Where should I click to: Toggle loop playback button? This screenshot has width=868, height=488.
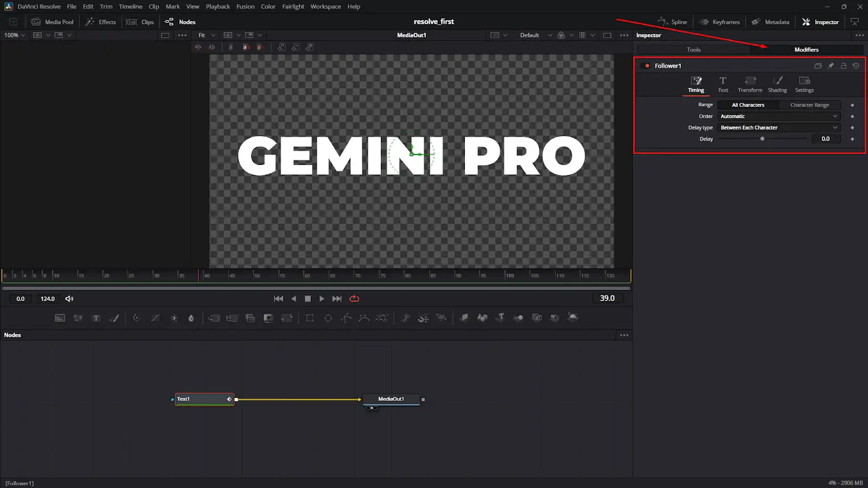[x=354, y=299]
